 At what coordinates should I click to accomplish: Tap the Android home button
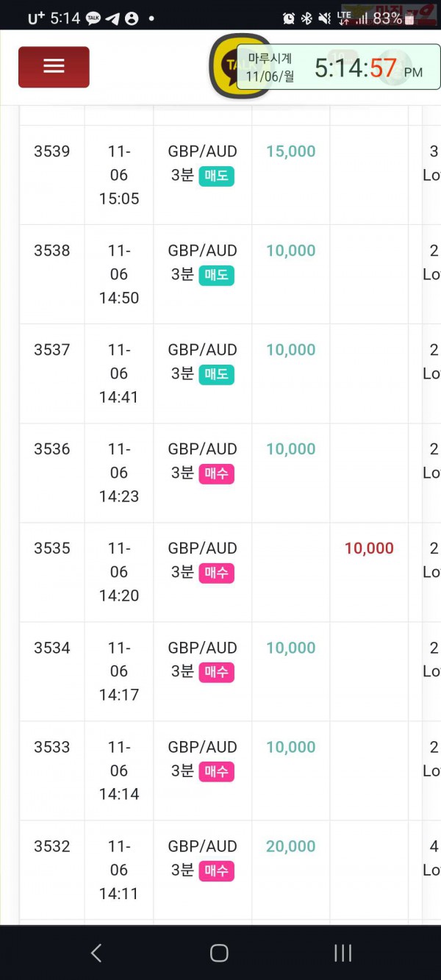click(219, 953)
